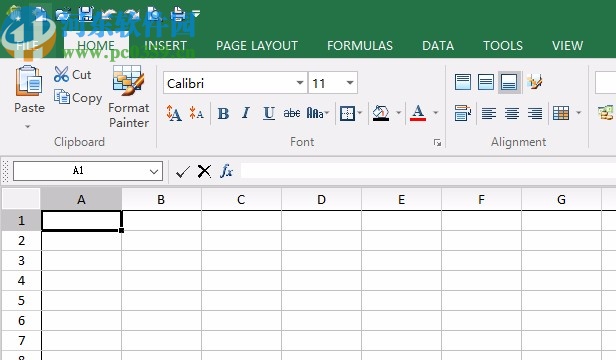
Task: Expand the font name dropdown arrow
Action: (x=300, y=83)
